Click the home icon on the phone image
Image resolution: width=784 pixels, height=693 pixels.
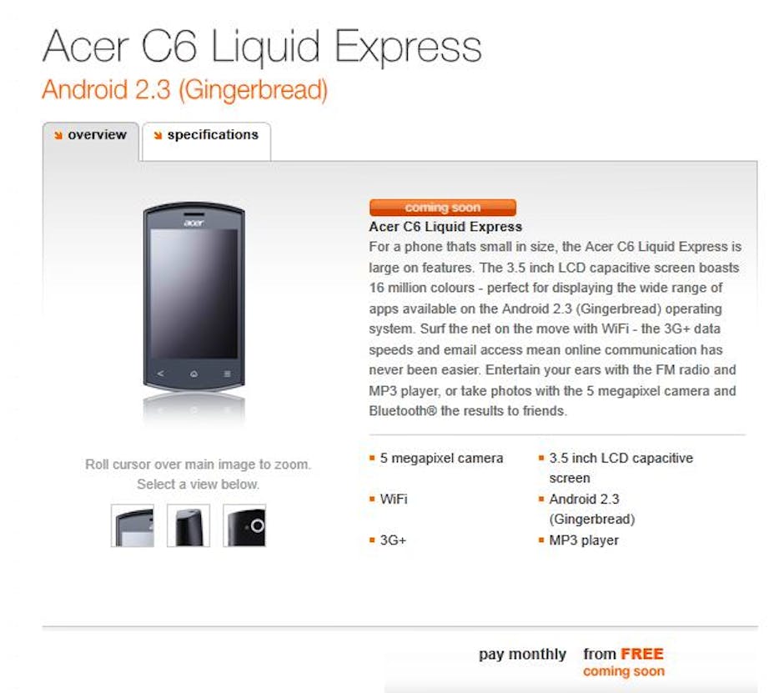pyautogui.click(x=193, y=374)
